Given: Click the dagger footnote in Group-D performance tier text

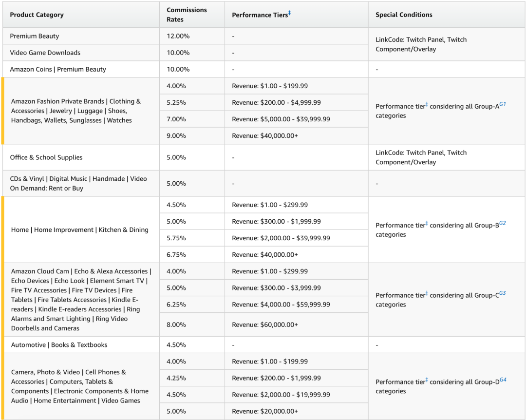Looking at the screenshot, I should pos(427,380).
